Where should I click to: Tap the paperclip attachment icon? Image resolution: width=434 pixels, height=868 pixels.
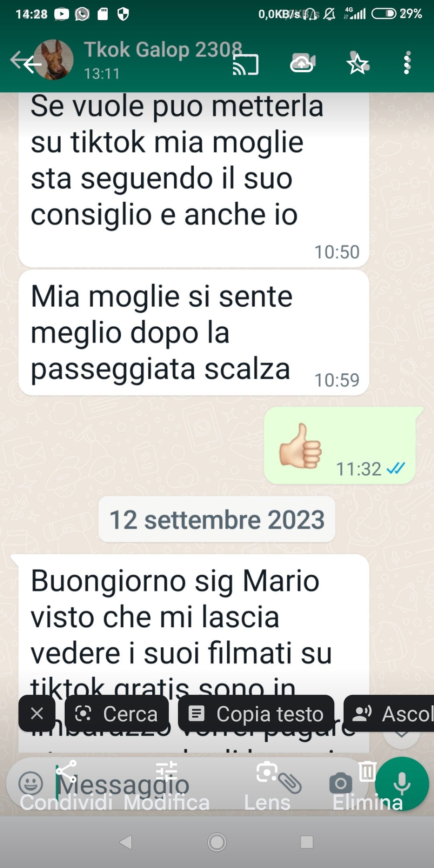click(x=290, y=784)
